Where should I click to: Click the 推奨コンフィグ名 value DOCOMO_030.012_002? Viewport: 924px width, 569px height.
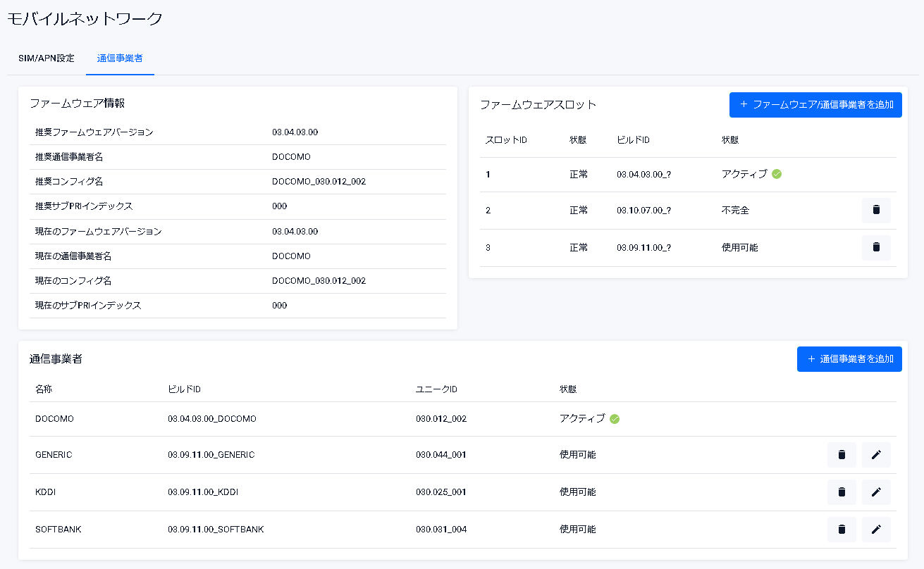tap(319, 182)
